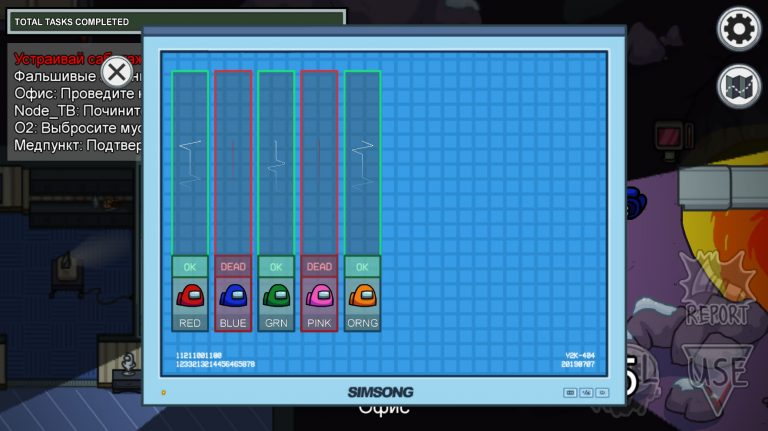Click the last monitor bezel button
The image size is (768, 431).
[602, 393]
